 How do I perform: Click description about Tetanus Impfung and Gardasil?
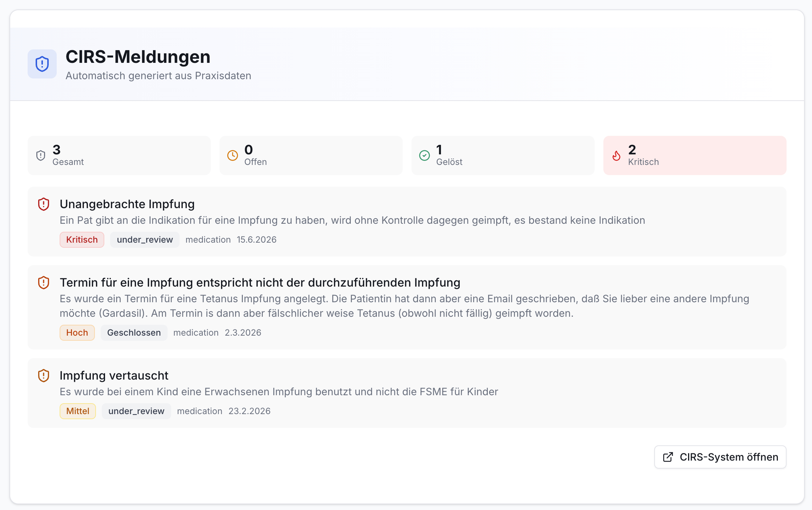tap(405, 306)
